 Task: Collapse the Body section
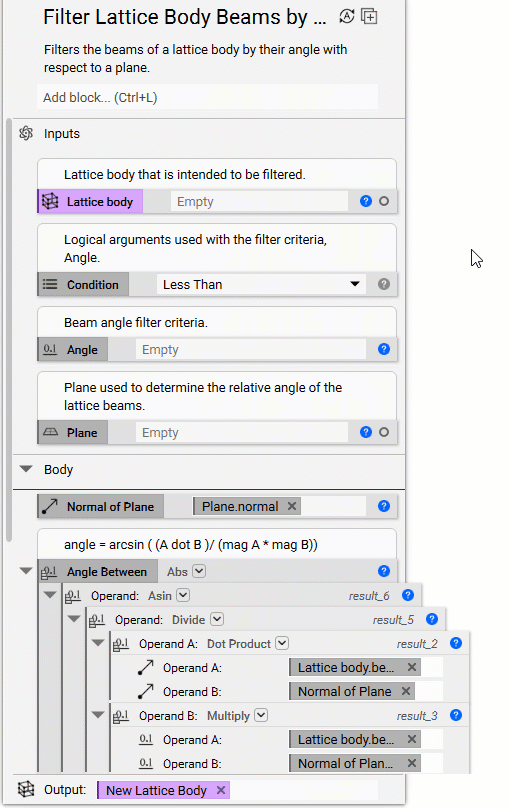tap(26, 469)
